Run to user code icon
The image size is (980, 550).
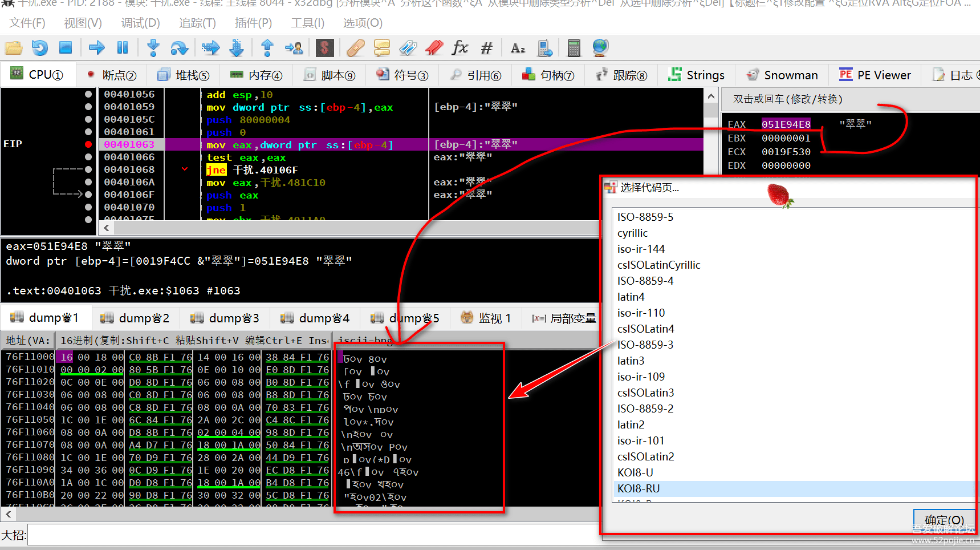294,48
